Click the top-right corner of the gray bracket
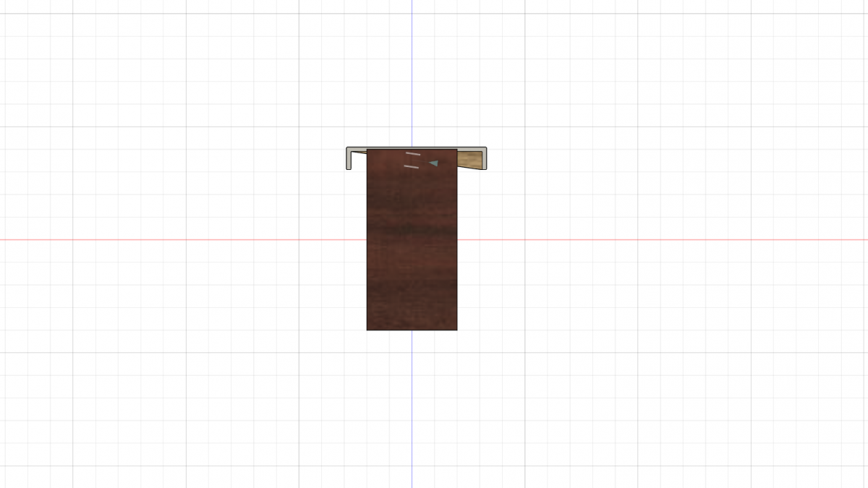 pyautogui.click(x=485, y=148)
